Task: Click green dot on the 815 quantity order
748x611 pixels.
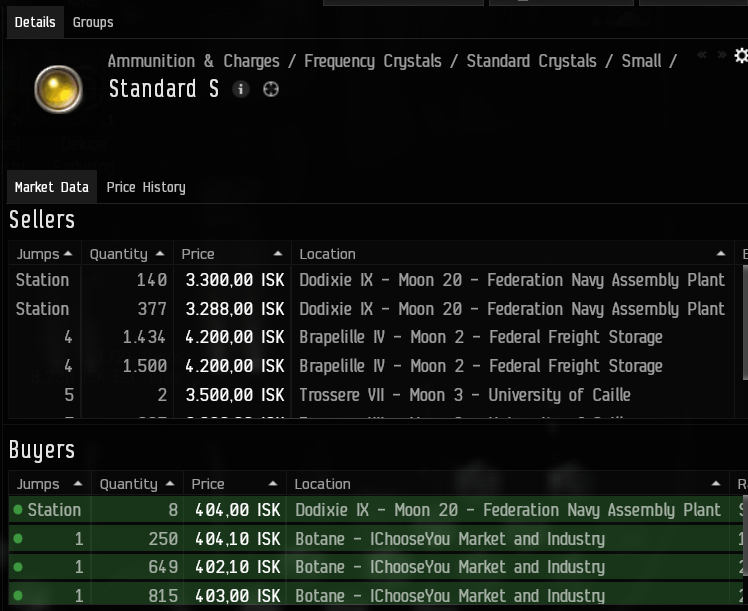Action: (18, 596)
